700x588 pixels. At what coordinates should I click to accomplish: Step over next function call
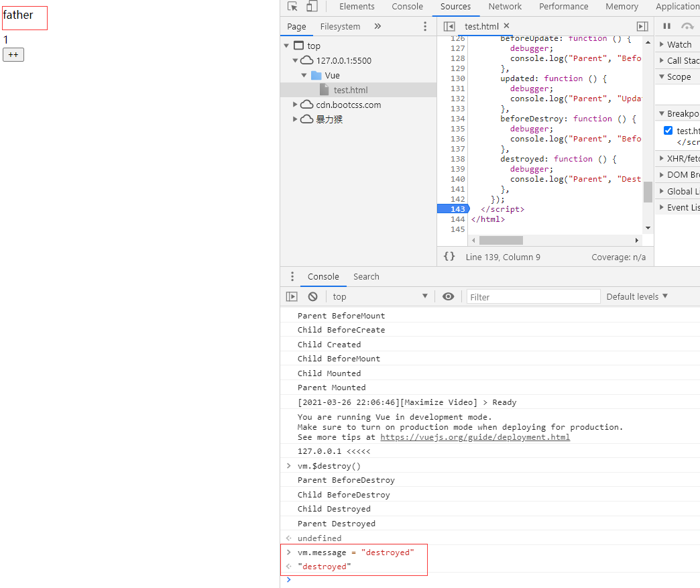[x=687, y=26]
